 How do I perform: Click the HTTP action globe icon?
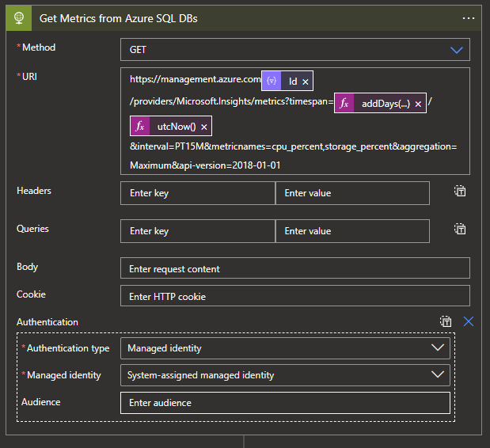(19, 18)
